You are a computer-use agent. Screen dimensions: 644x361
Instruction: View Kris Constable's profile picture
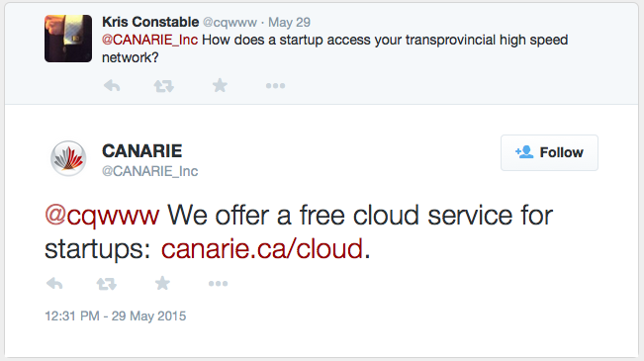(68, 39)
